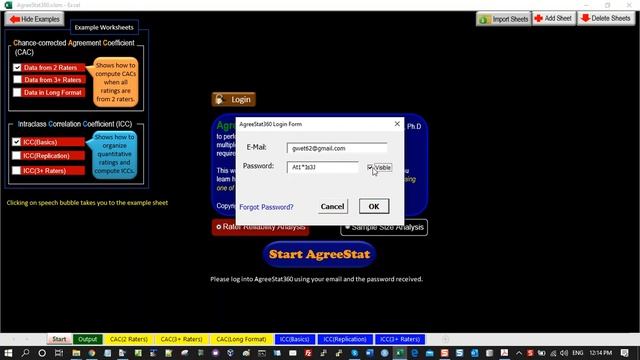The height and width of the screenshot is (360, 640).
Task: Open the Mail envelope taskbar icon
Action: 293,353
